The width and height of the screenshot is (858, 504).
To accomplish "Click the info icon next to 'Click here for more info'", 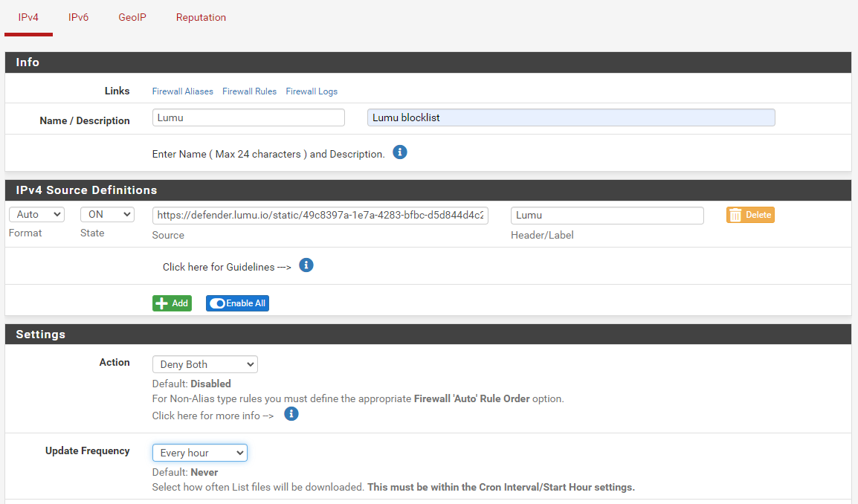I will [291, 414].
